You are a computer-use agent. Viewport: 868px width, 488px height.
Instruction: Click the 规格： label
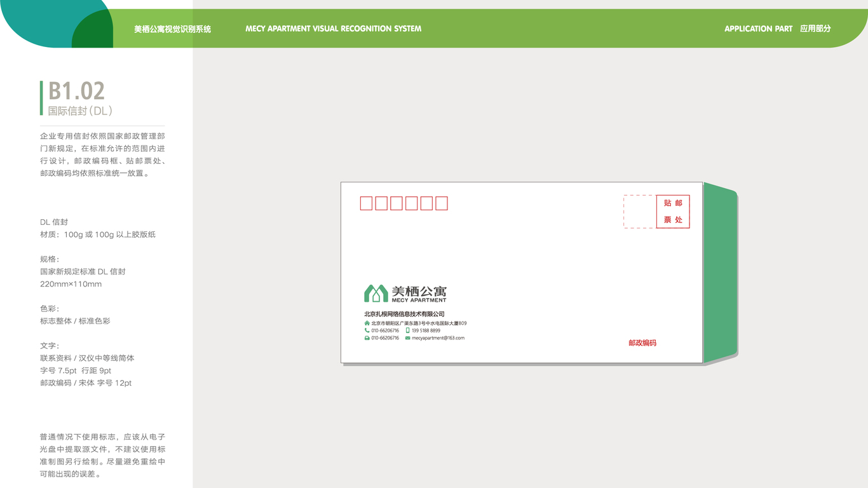point(50,259)
